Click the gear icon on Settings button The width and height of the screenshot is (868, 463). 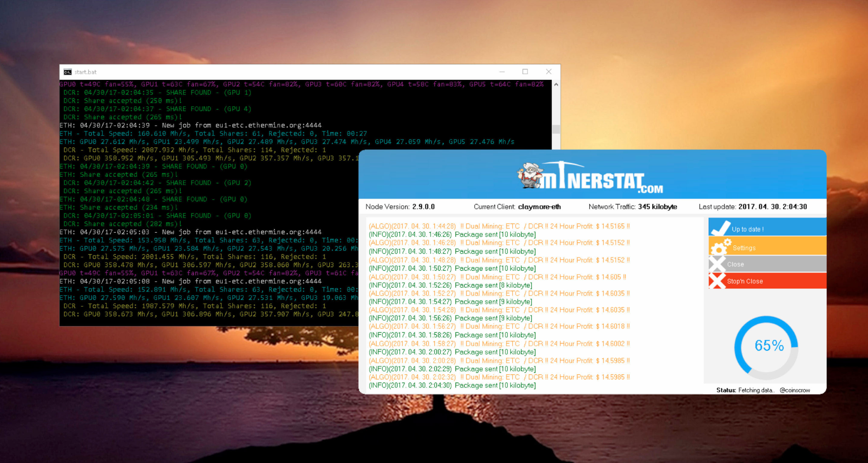720,247
